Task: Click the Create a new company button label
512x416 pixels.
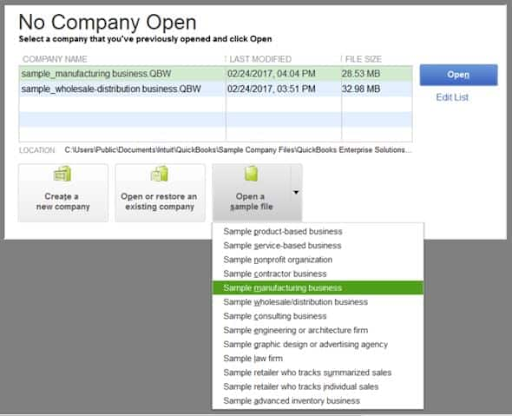Action: point(63,201)
